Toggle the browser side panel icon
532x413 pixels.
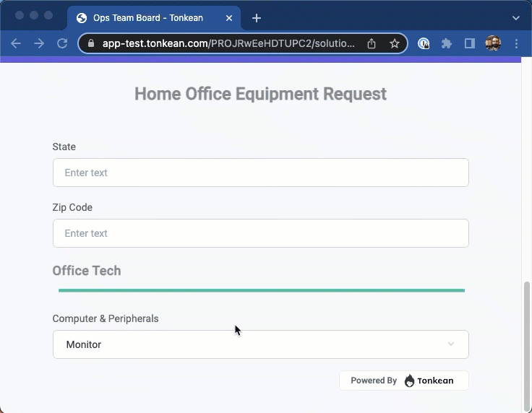click(x=470, y=43)
